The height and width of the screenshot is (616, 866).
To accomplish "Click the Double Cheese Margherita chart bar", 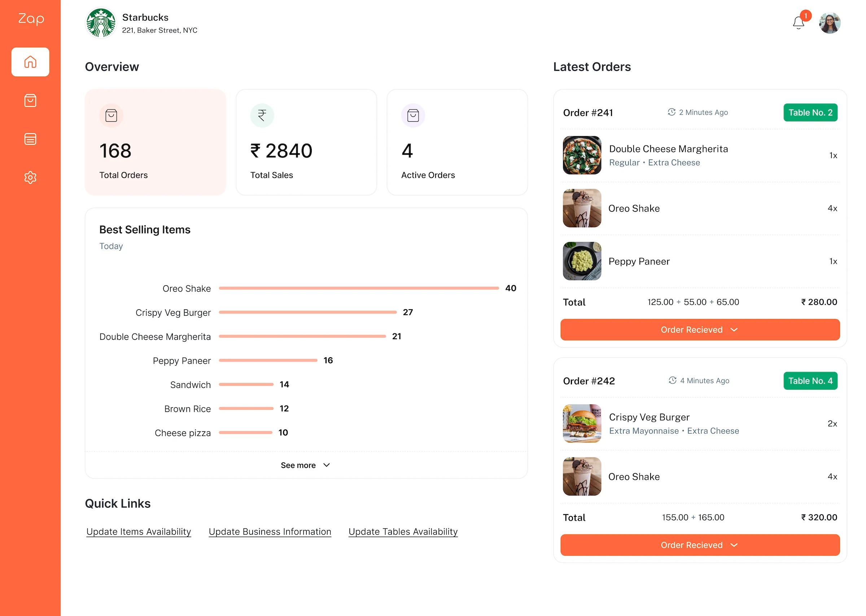I will 302,336.
